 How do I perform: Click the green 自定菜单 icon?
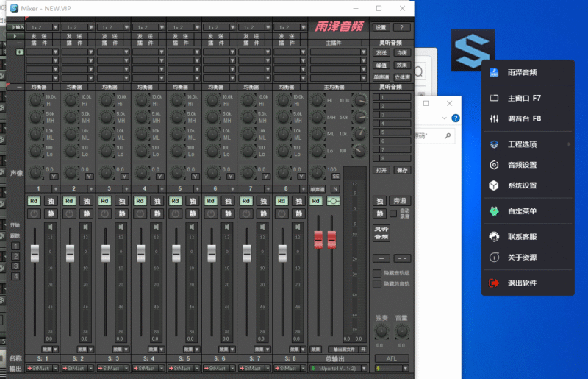pyautogui.click(x=494, y=211)
